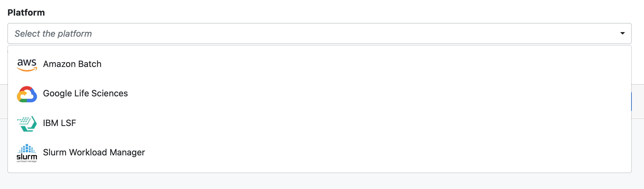Click the blue button edge behind the list
The image size is (644, 189).
[x=631, y=102]
